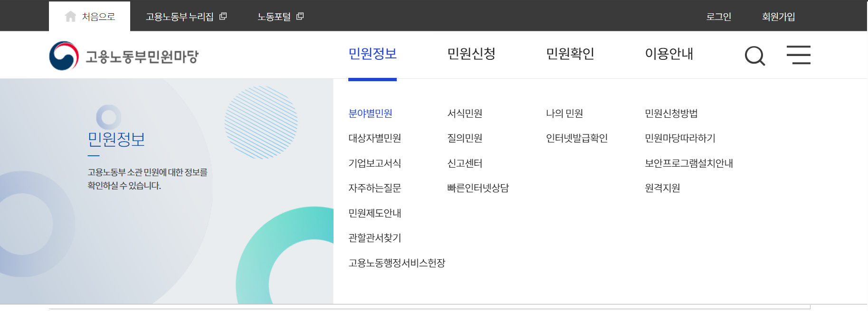
Task: Open 서식민원 submenu item
Action: (465, 113)
